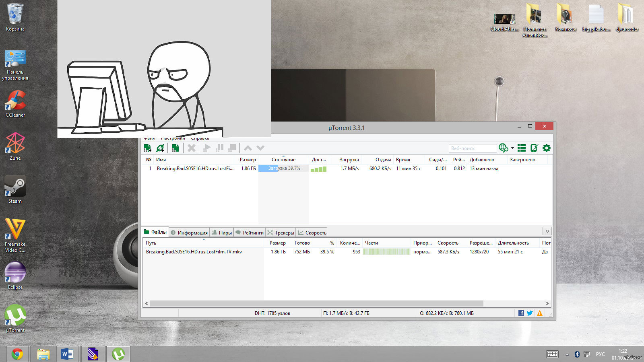Show hidden system tray icons
Image resolution: width=644 pixels, height=362 pixels.
567,354
